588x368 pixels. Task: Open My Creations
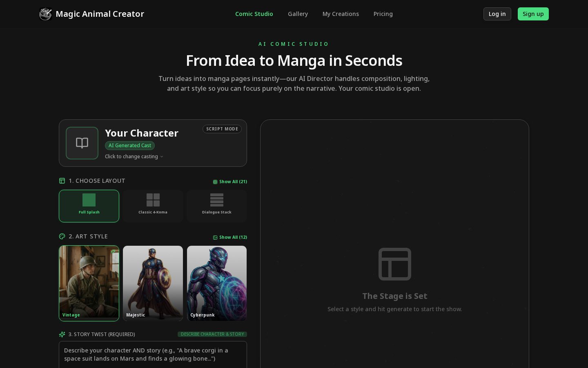coord(341,14)
